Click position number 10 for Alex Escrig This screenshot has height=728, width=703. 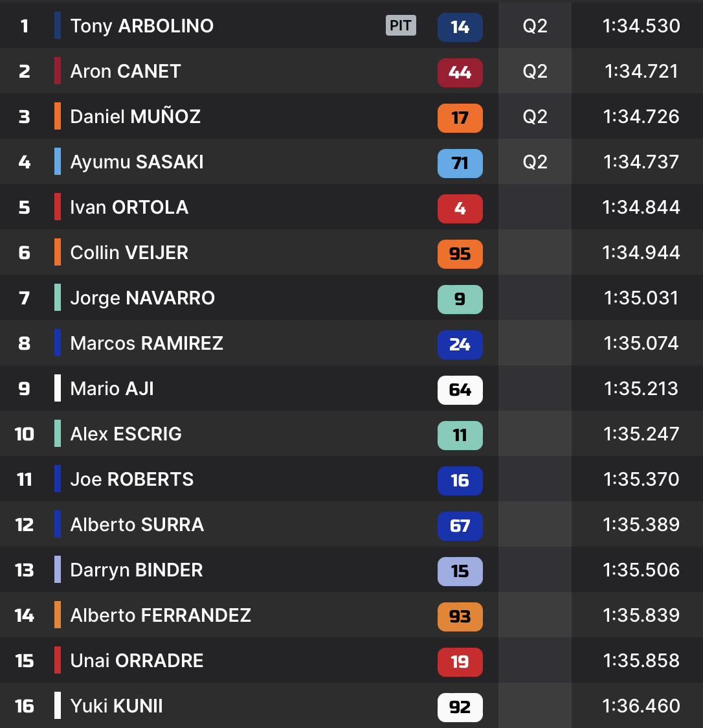pyautogui.click(x=25, y=434)
